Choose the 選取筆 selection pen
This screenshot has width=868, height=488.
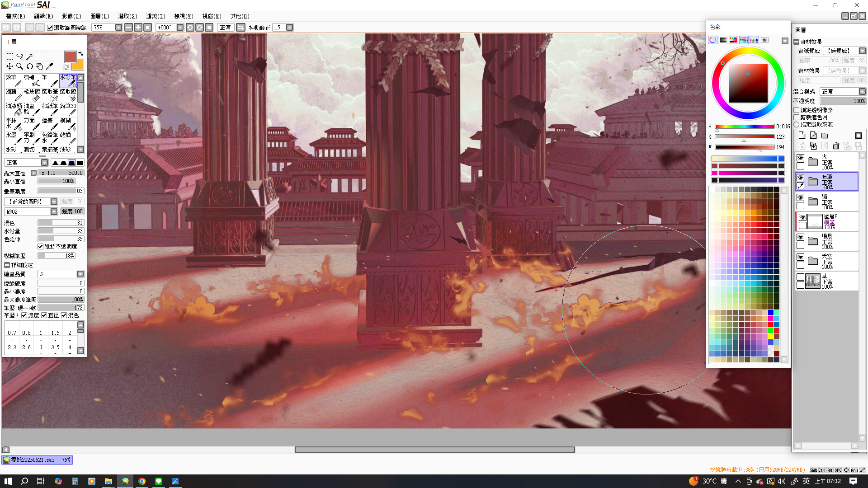[50, 95]
